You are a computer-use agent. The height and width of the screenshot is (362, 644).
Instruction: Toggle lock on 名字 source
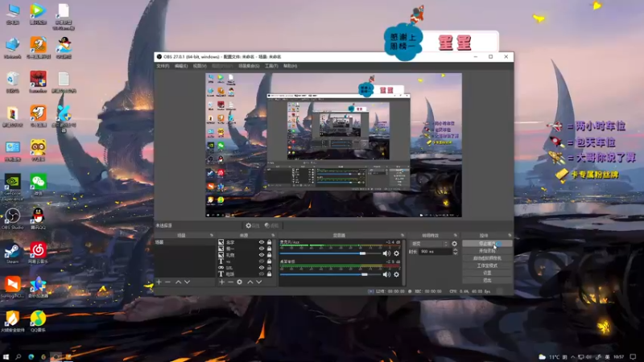click(270, 242)
